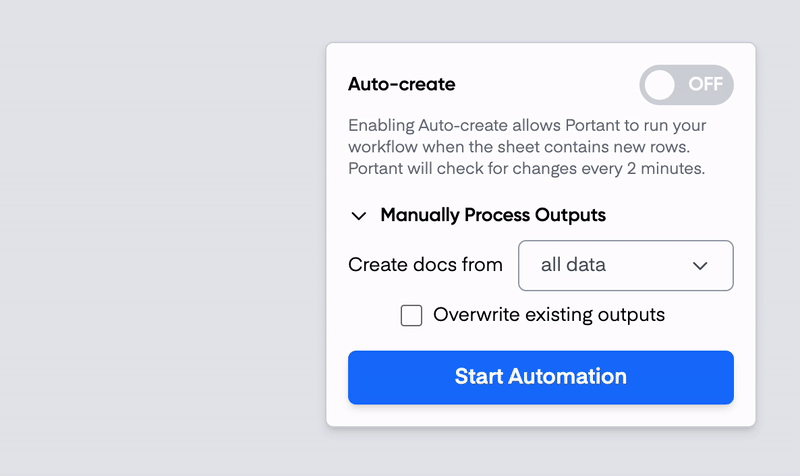
Task: Click the white knob of the Auto-create switch
Action: tap(660, 85)
